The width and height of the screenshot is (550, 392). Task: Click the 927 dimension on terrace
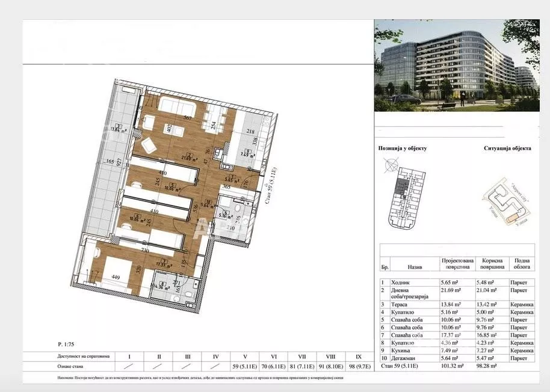(x=119, y=162)
